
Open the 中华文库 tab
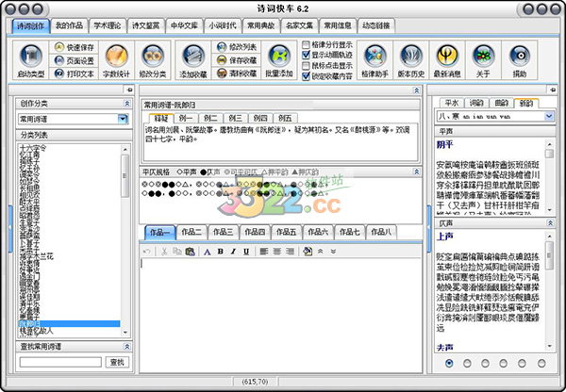[x=184, y=25]
